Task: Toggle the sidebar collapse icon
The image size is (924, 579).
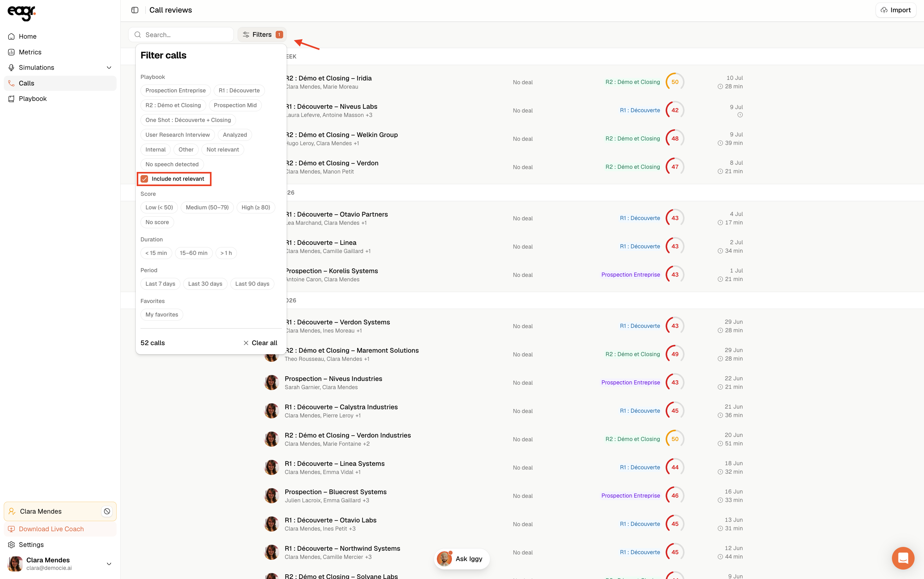Action: (135, 10)
